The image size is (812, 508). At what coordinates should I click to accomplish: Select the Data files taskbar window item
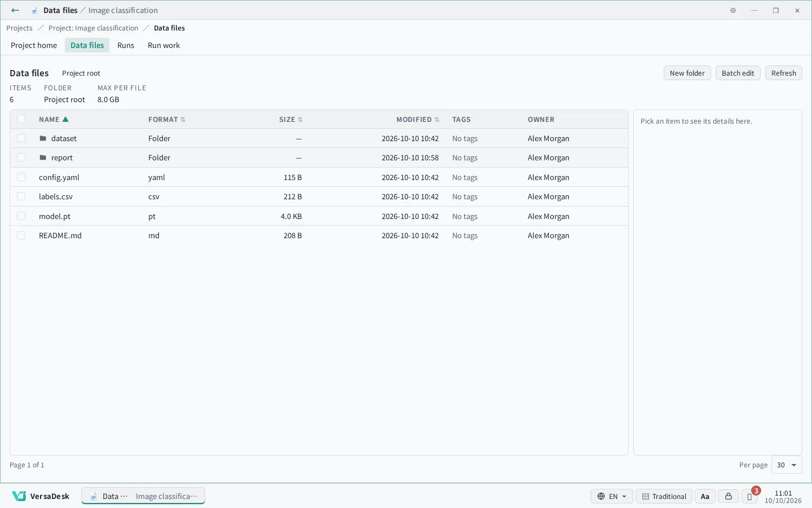(x=143, y=496)
